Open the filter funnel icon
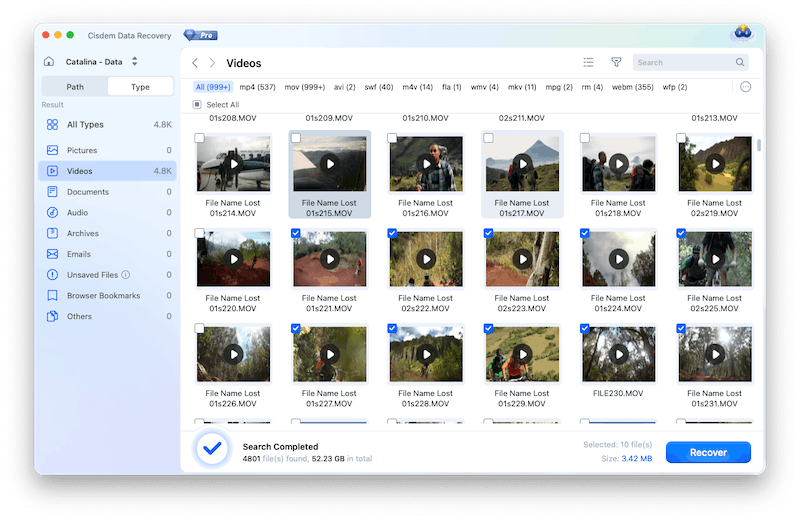This screenshot has height=520, width=800. point(616,62)
